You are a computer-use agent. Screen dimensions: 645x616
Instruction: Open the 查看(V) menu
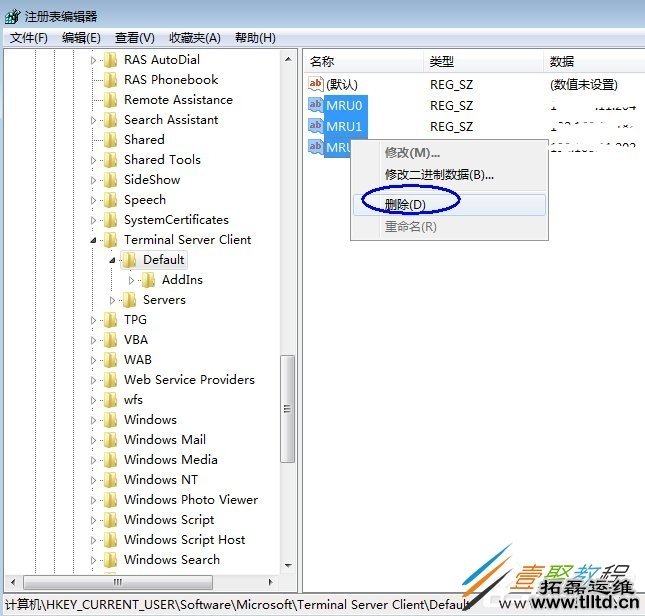[135, 38]
